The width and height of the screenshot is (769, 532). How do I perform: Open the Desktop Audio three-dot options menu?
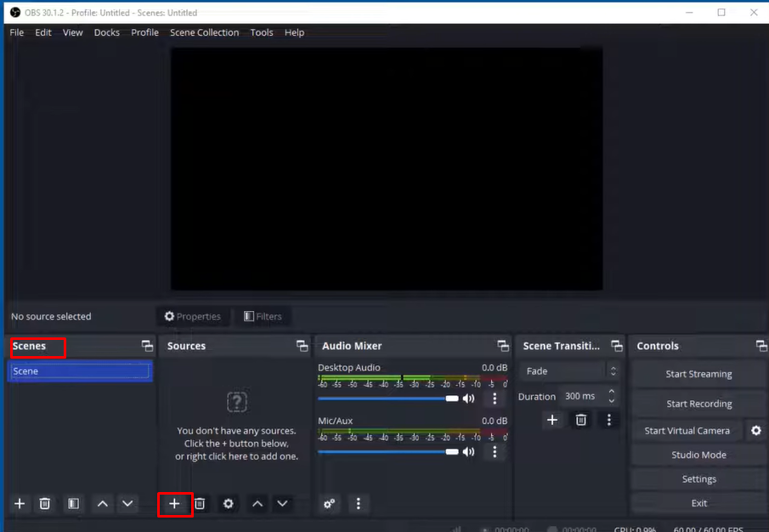[495, 398]
